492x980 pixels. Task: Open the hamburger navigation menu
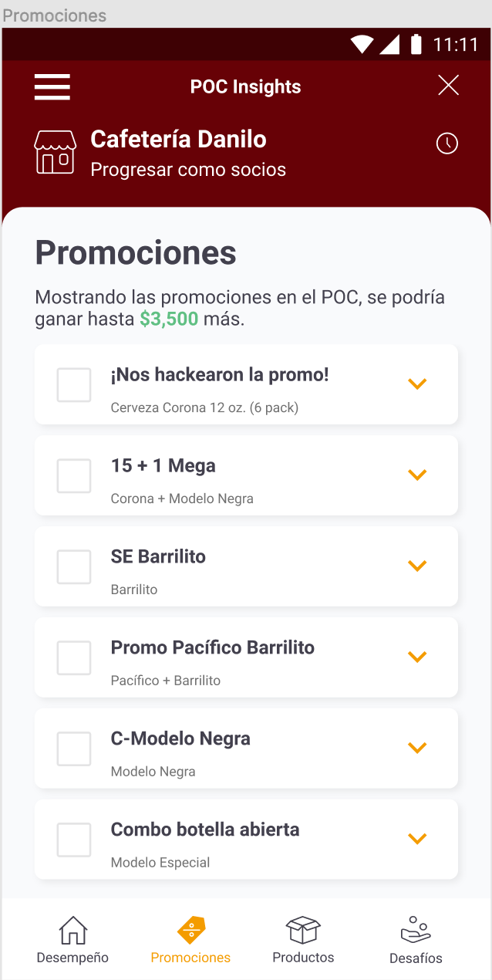[x=52, y=87]
